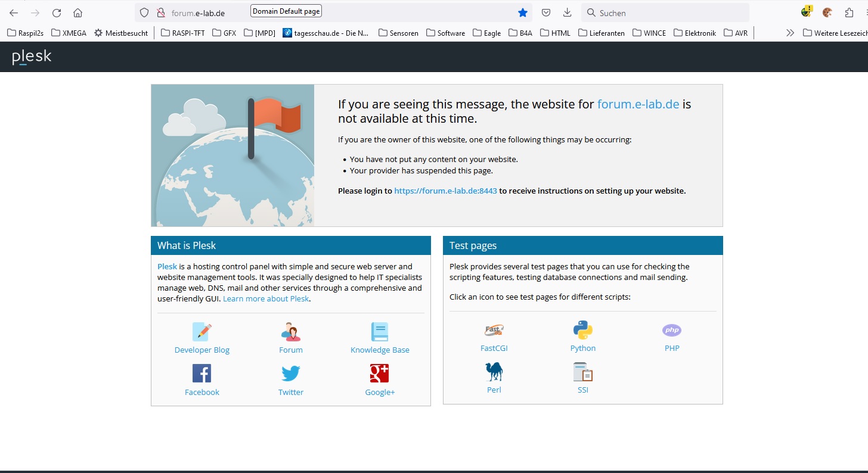Open the Knowledge Base text link
Screen dimensions: 868x473
pos(380,350)
